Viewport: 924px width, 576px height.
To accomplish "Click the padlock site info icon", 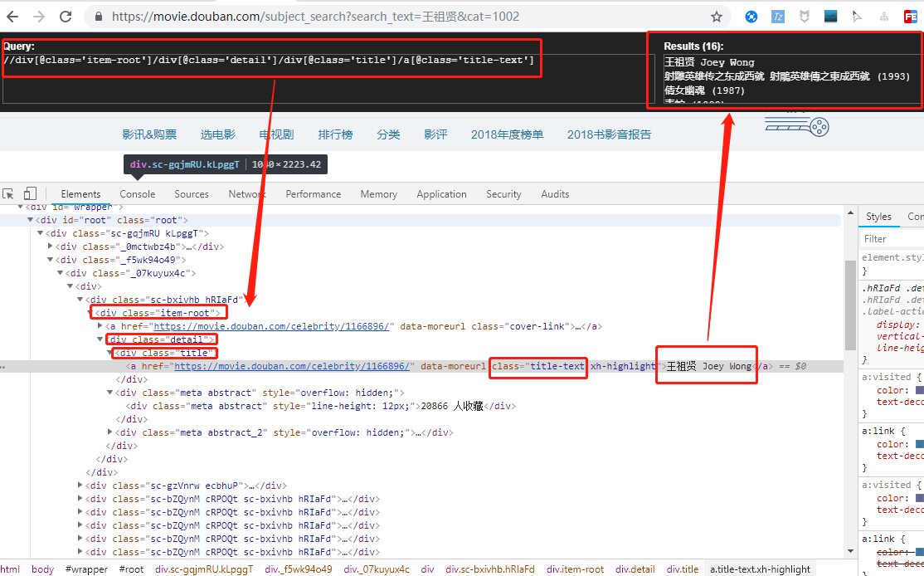I will tap(99, 17).
